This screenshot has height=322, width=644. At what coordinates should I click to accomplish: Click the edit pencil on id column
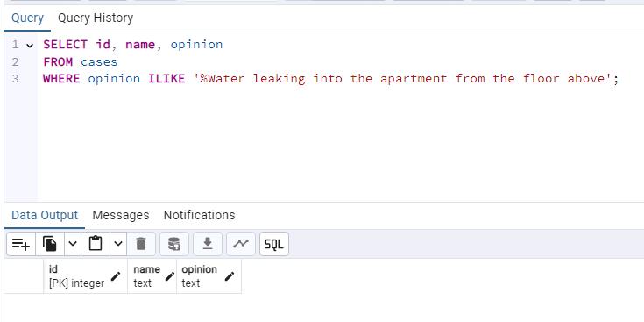tap(116, 276)
